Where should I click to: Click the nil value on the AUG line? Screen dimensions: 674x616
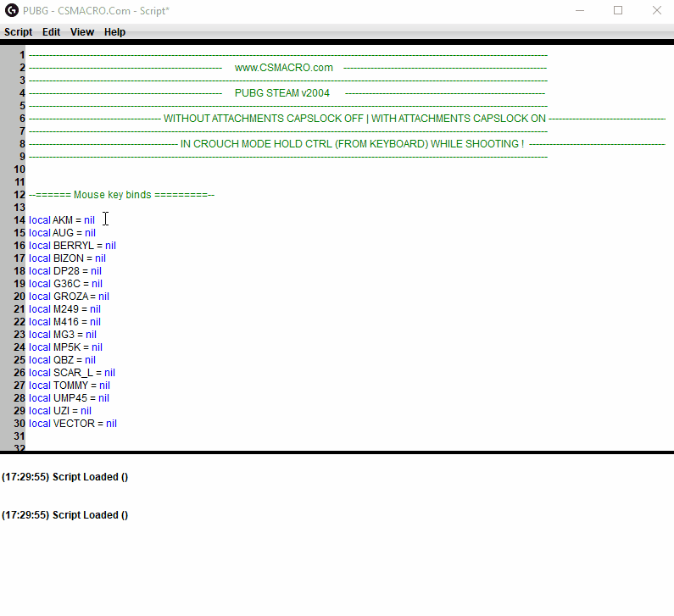[90, 233]
